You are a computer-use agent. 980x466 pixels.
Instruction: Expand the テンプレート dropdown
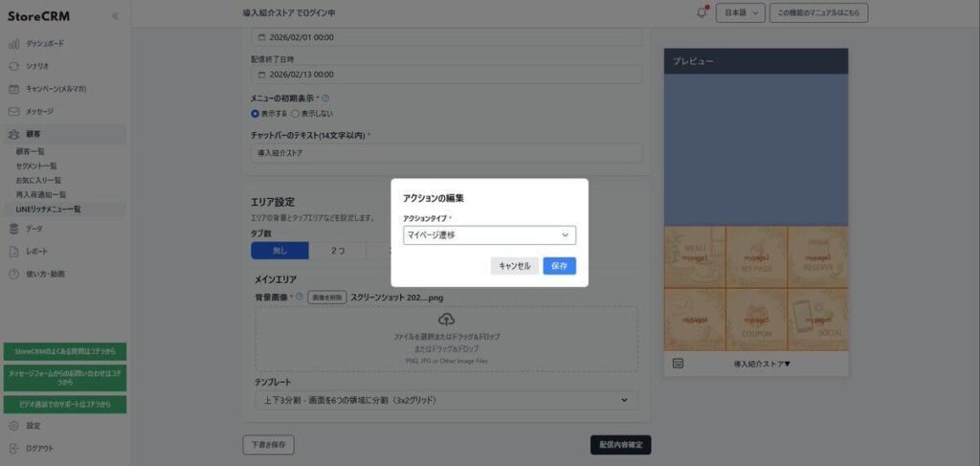click(446, 400)
